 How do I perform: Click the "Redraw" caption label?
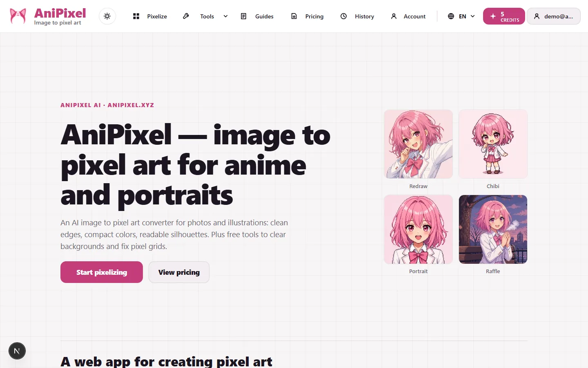click(419, 186)
